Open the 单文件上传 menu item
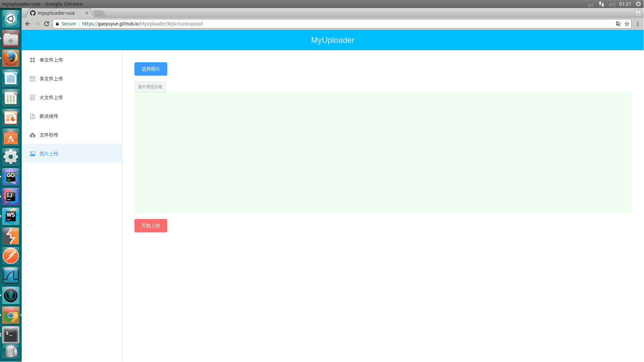Screen dimensions: 644x362 51,60
